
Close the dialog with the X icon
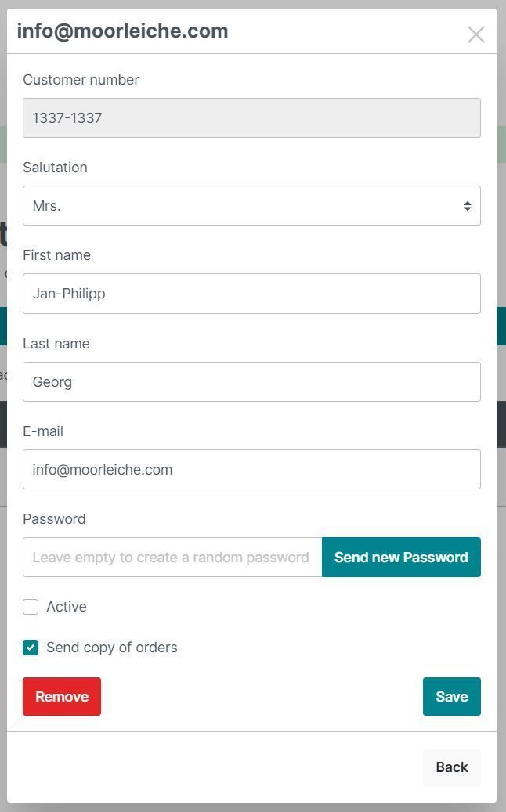pos(475,34)
